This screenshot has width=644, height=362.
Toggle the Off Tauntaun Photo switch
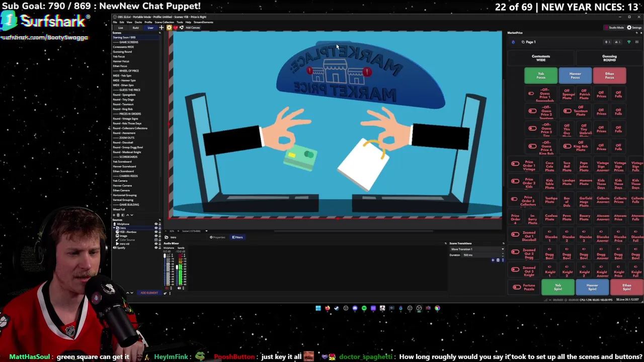coord(568,111)
